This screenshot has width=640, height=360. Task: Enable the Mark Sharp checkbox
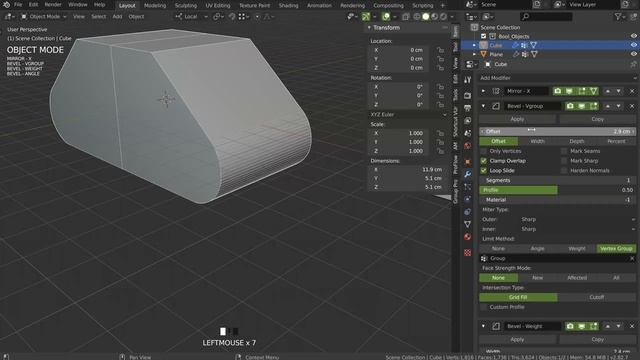tap(564, 161)
